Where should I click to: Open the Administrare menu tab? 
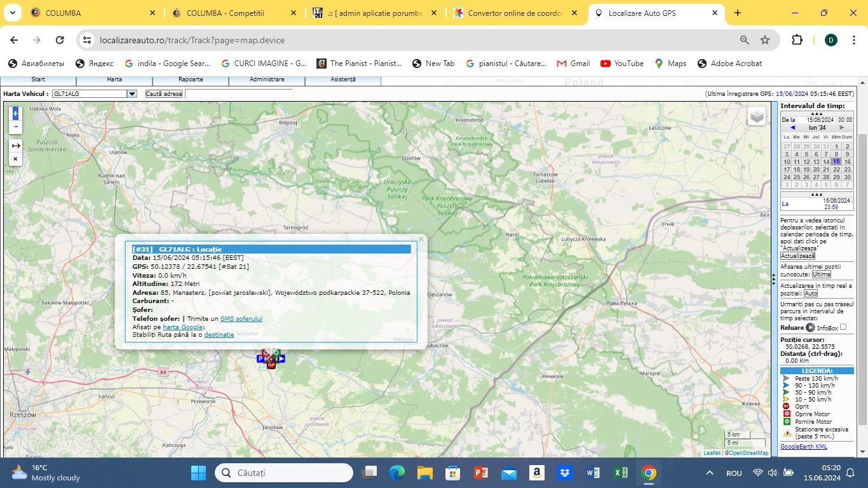267,80
